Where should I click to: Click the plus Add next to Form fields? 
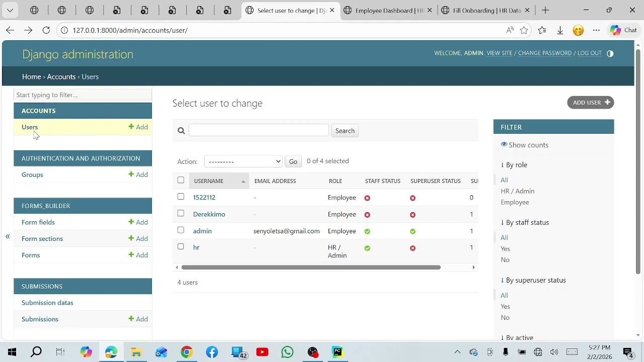(x=138, y=222)
